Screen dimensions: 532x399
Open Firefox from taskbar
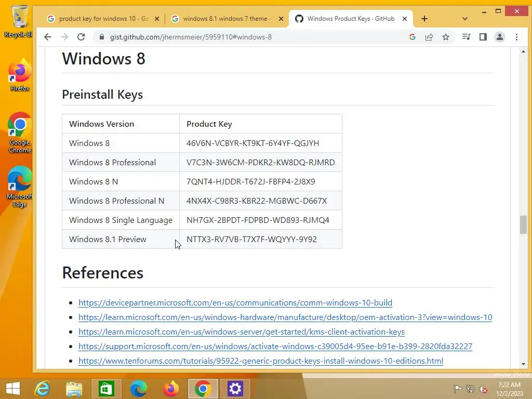click(170, 389)
